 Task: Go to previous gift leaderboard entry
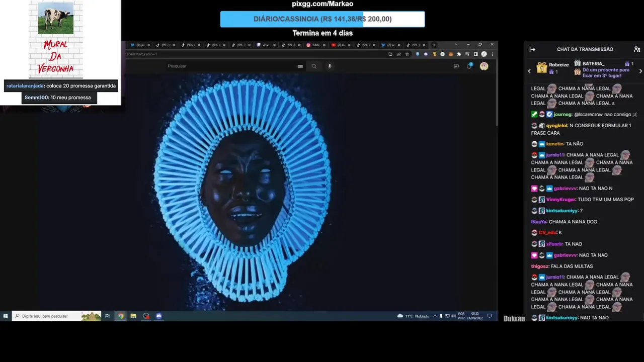click(x=529, y=71)
